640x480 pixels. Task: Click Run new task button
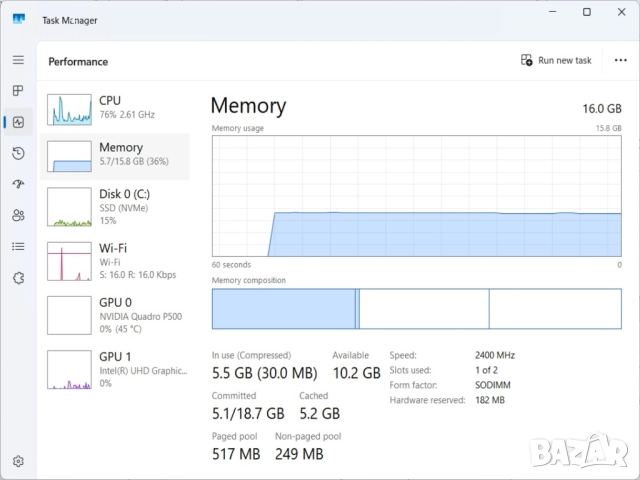[x=556, y=60]
